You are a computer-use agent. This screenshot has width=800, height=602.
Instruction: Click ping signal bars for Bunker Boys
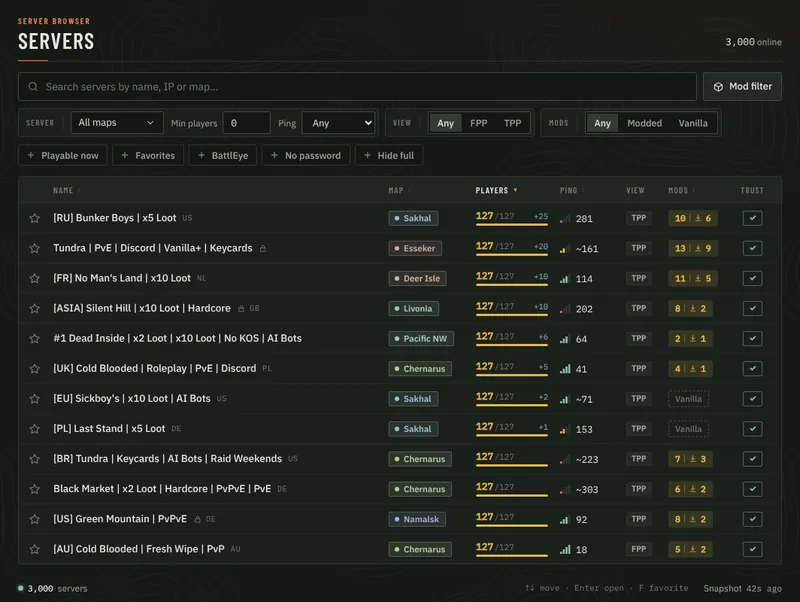coord(565,219)
